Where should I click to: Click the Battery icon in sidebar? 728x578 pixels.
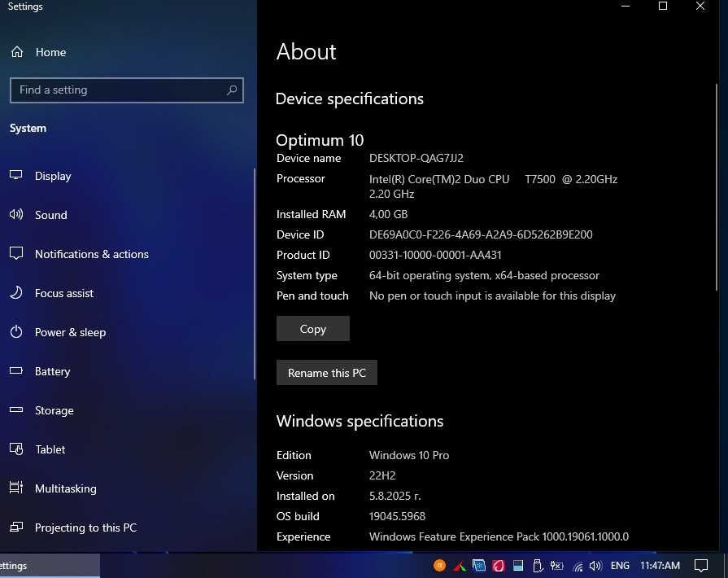[16, 370]
